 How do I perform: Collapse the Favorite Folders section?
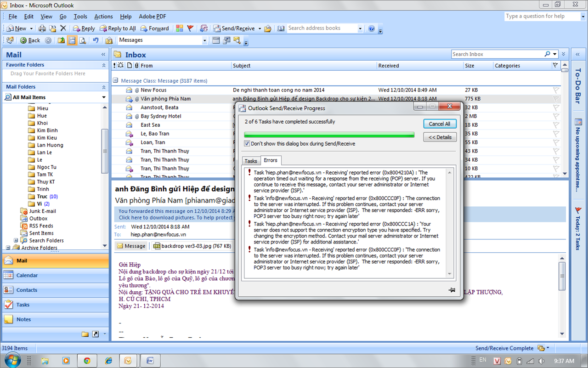pyautogui.click(x=103, y=65)
